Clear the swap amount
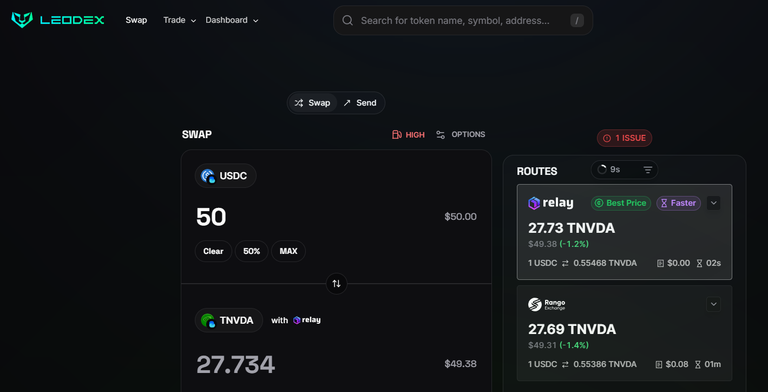 [213, 251]
